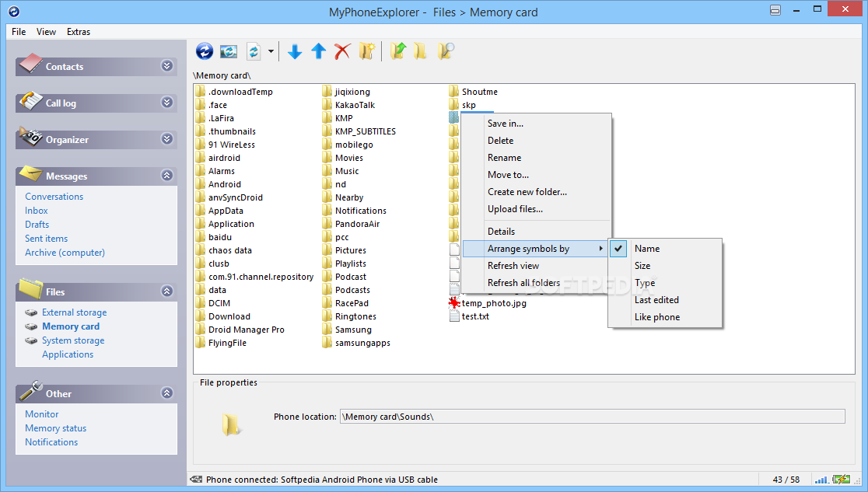Image resolution: width=868 pixels, height=492 pixels.
Task: Click the blue upload arrow icon
Action: (x=318, y=51)
